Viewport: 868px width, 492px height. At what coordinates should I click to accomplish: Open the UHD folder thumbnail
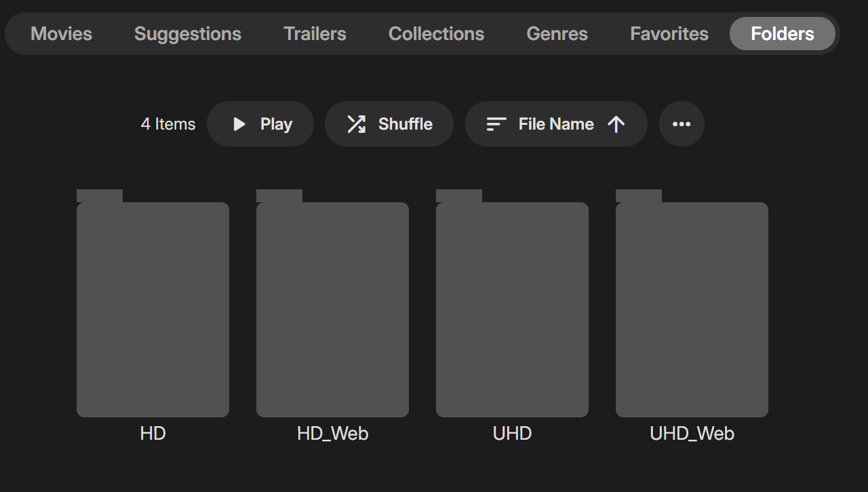(x=512, y=303)
